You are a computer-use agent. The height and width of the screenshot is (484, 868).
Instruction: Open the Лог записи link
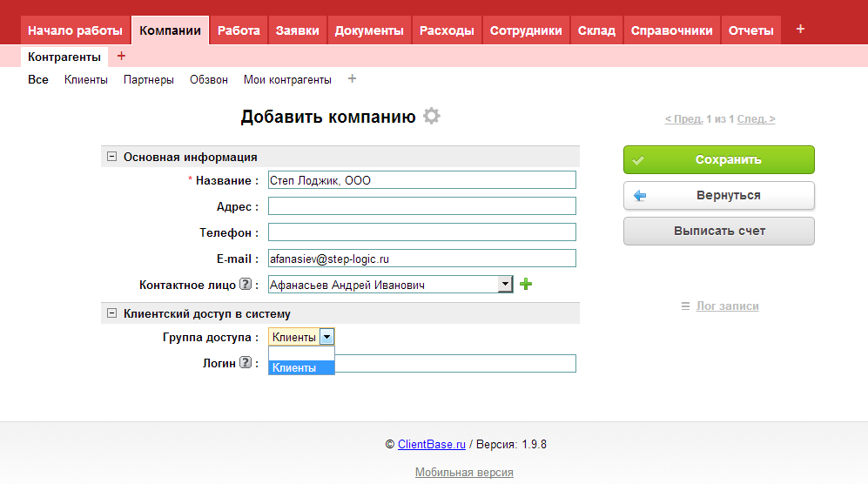click(727, 306)
